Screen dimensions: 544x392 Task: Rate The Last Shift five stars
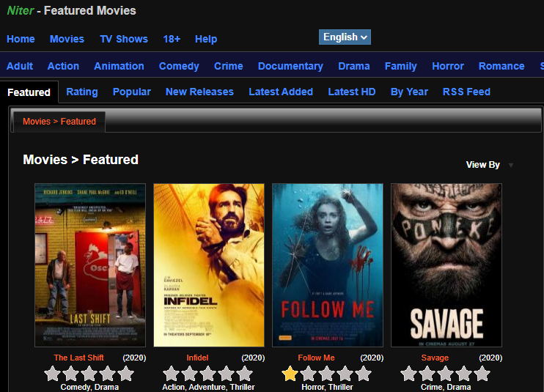tap(125, 373)
